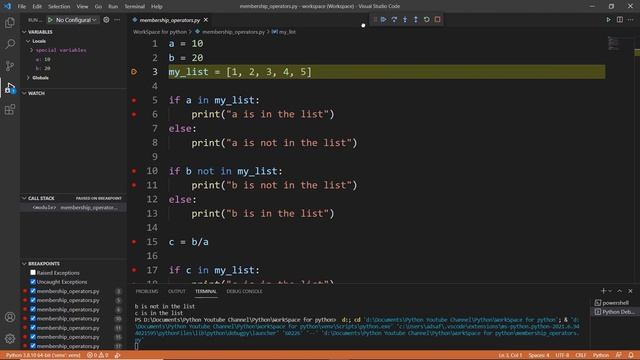Click Step Into in the debug toolbar
The width and height of the screenshot is (640, 360).
405,19
